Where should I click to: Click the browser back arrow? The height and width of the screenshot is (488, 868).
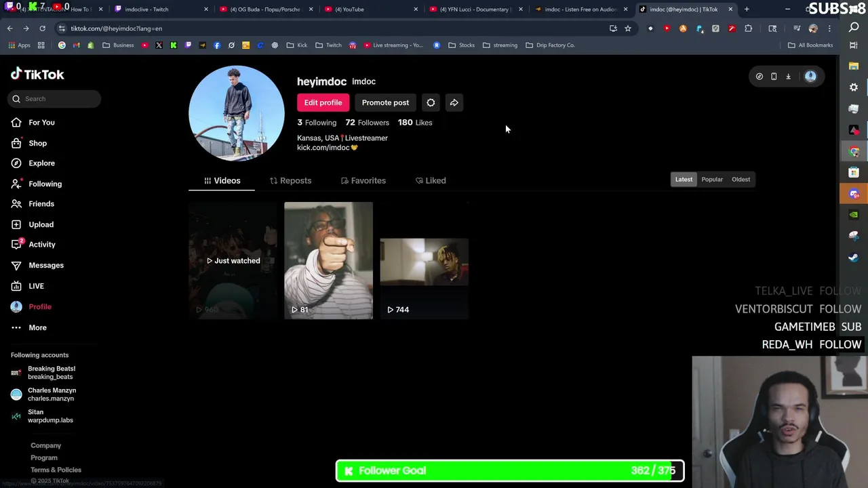coord(10,28)
